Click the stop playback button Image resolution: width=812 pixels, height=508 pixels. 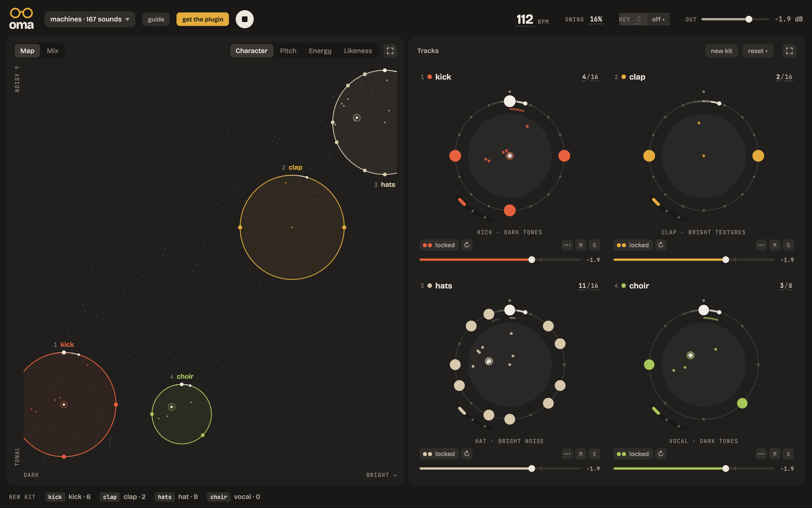[x=245, y=19]
